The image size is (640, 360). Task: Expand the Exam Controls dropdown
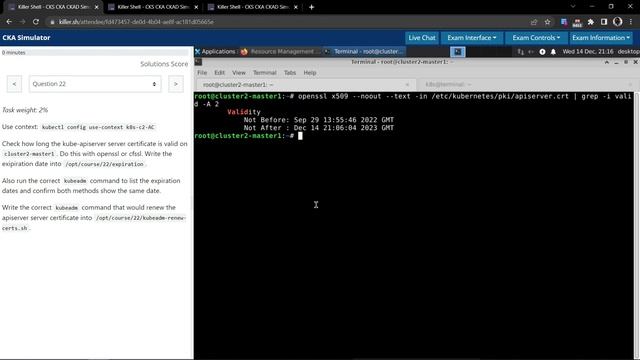(536, 38)
